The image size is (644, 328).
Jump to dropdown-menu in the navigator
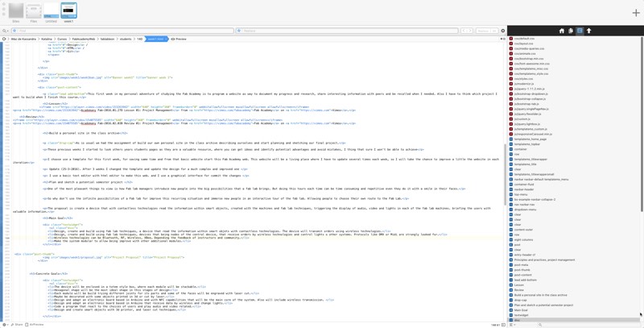[x=526, y=210]
